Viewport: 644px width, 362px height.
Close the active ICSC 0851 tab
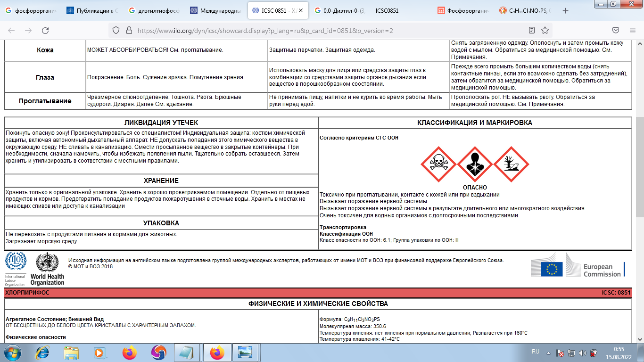click(301, 10)
